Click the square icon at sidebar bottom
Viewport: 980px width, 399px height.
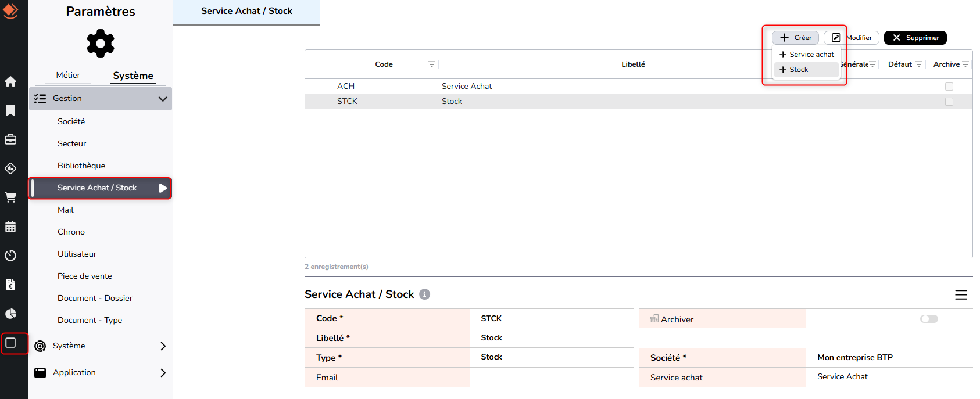10,343
